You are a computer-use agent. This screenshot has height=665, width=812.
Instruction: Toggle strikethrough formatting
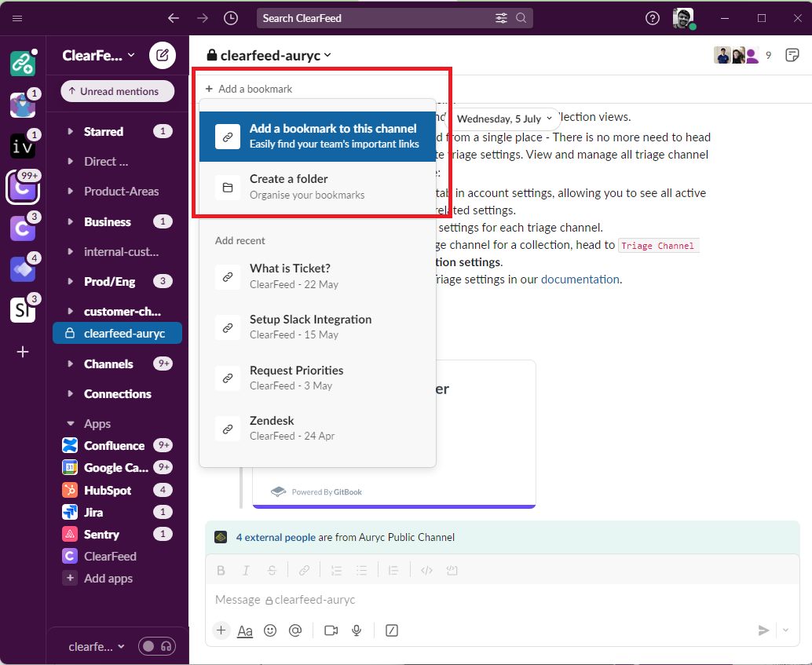click(x=272, y=570)
